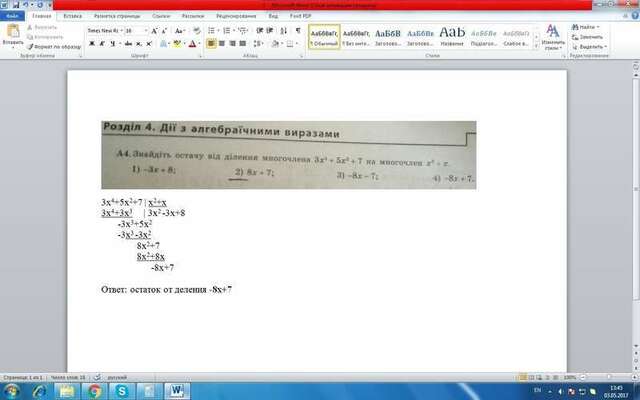The height and width of the screenshot is (400, 640).
Task: Open Word Help question mark icon
Action: click(635, 16)
